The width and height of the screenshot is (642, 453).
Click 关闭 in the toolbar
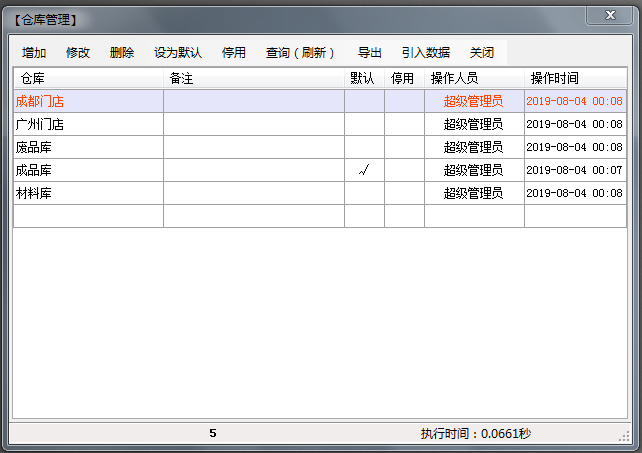[482, 53]
